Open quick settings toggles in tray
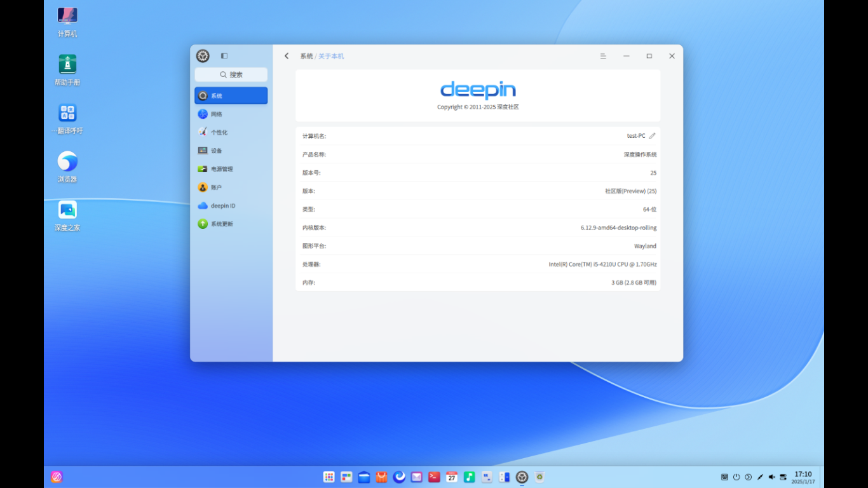 [x=783, y=477]
